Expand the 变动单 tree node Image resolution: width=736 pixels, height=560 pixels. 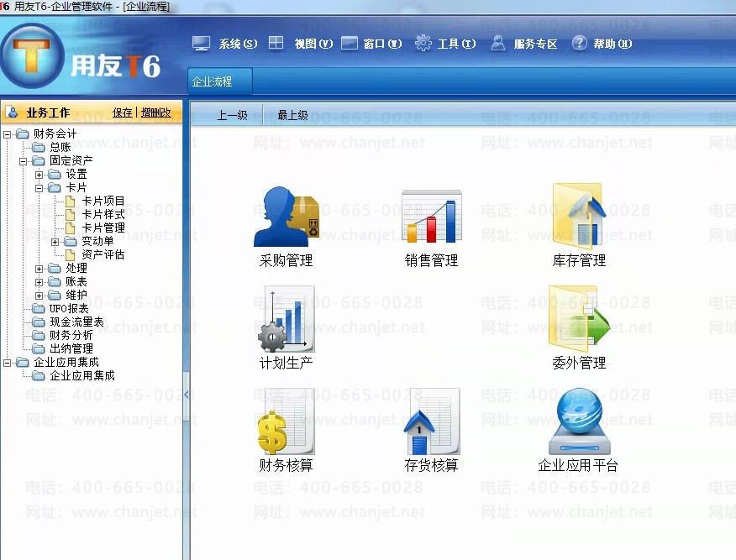click(55, 242)
